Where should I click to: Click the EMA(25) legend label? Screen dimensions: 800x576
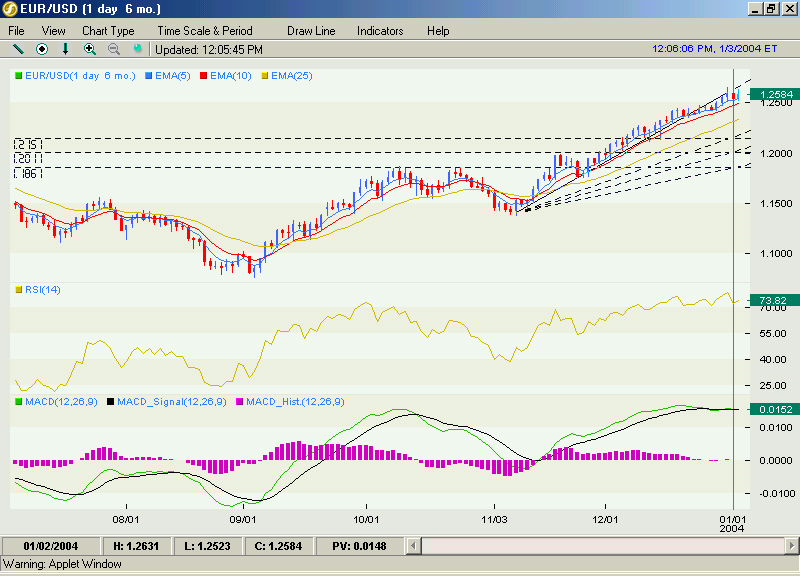click(x=291, y=76)
